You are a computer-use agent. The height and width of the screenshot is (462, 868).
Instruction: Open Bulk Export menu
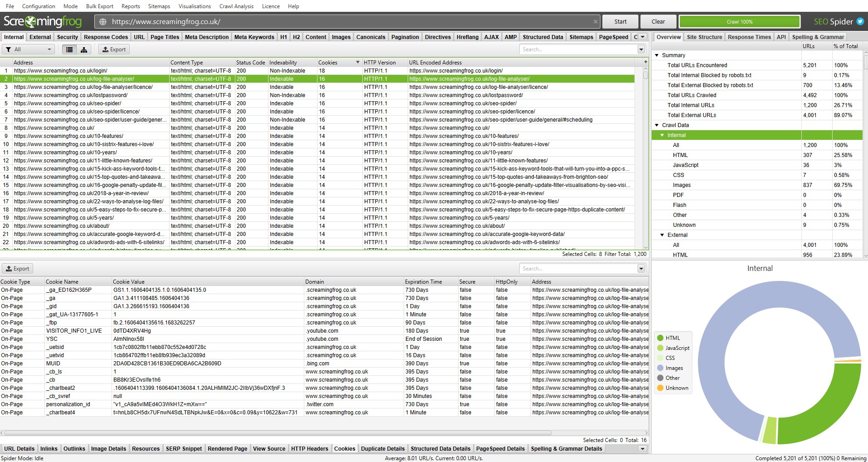coord(100,6)
